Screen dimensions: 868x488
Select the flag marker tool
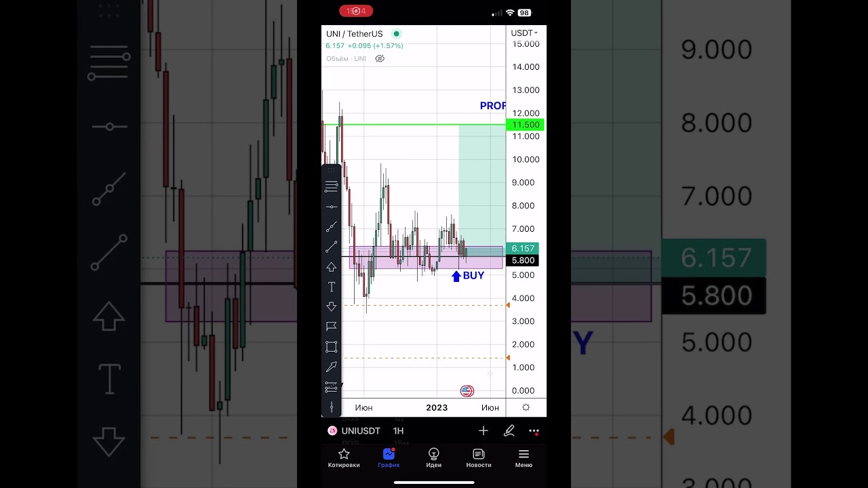(x=331, y=327)
